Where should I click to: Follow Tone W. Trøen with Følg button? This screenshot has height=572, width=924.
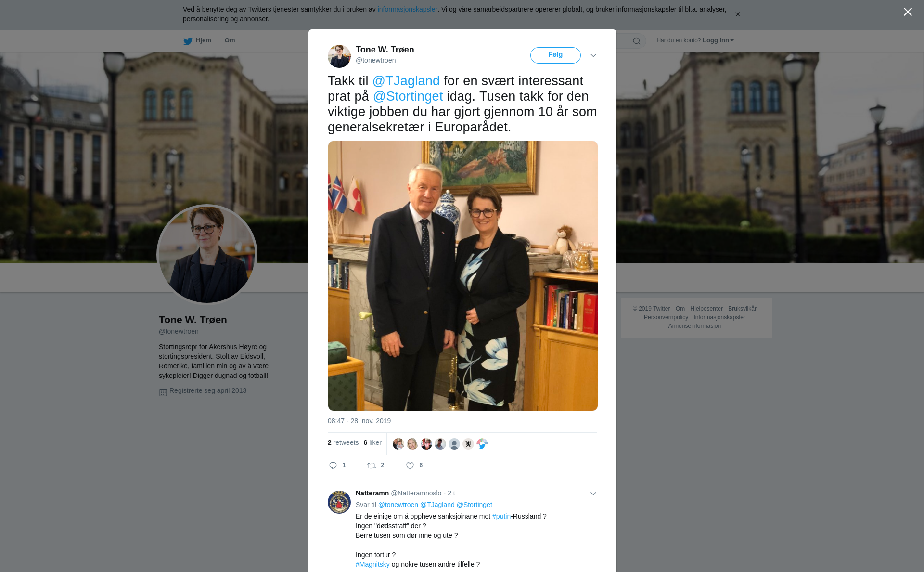pos(555,55)
